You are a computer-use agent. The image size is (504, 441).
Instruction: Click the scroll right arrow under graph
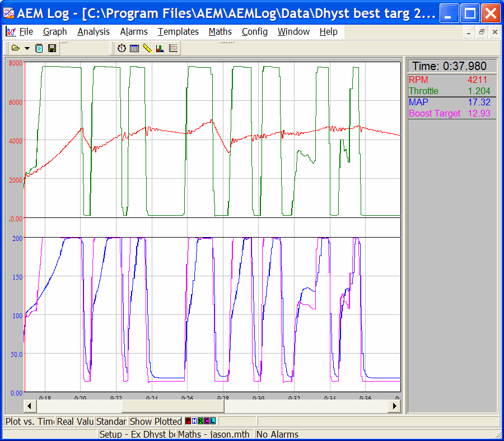point(394,406)
